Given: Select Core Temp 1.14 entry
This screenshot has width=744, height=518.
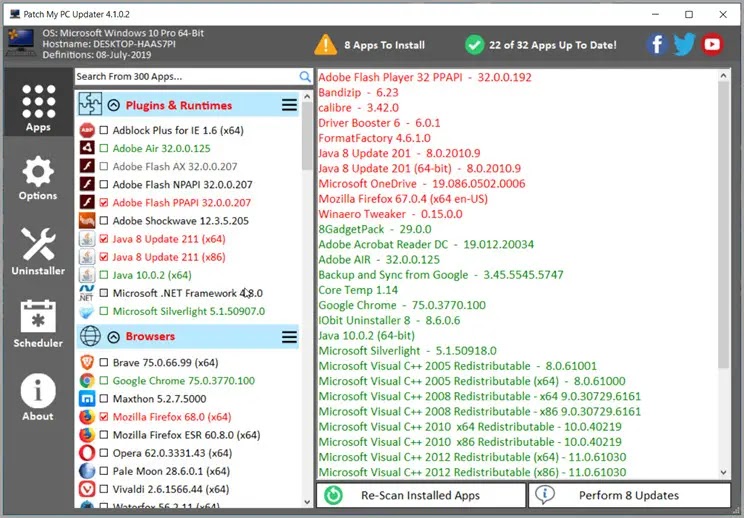Looking at the screenshot, I should point(358,290).
